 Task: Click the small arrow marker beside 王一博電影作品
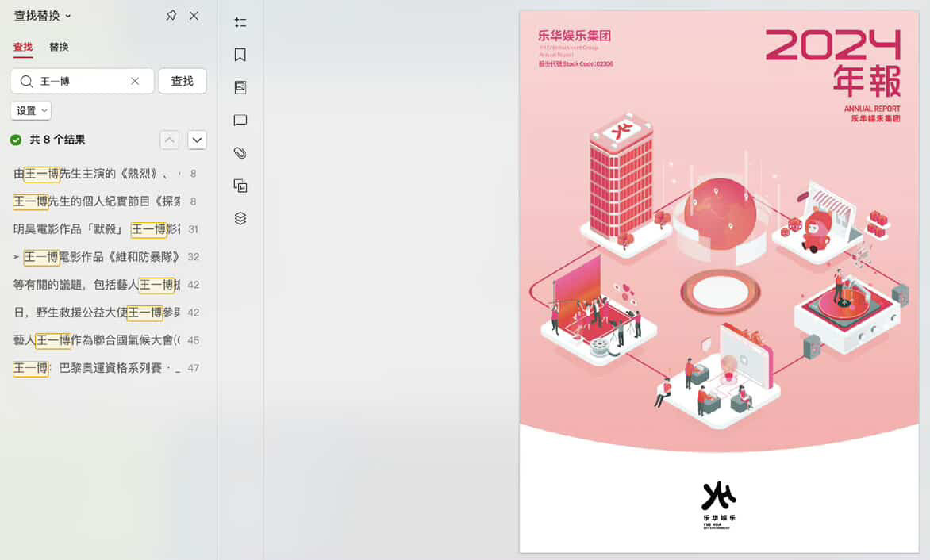[x=16, y=257]
